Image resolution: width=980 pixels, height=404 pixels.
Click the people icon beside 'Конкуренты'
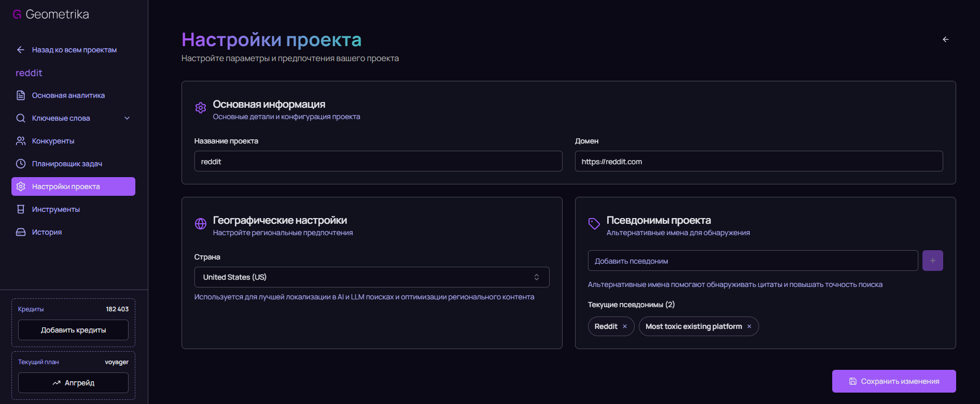point(21,141)
